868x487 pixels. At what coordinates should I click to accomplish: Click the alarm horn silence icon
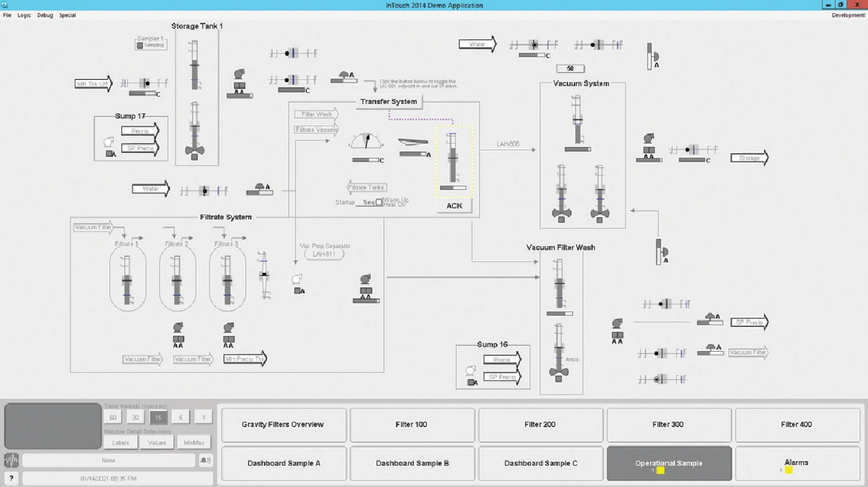[205, 460]
